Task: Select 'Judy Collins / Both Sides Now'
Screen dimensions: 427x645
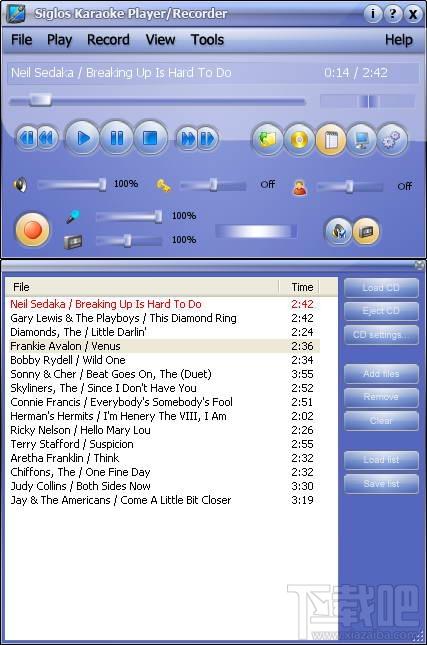Action: click(163, 486)
